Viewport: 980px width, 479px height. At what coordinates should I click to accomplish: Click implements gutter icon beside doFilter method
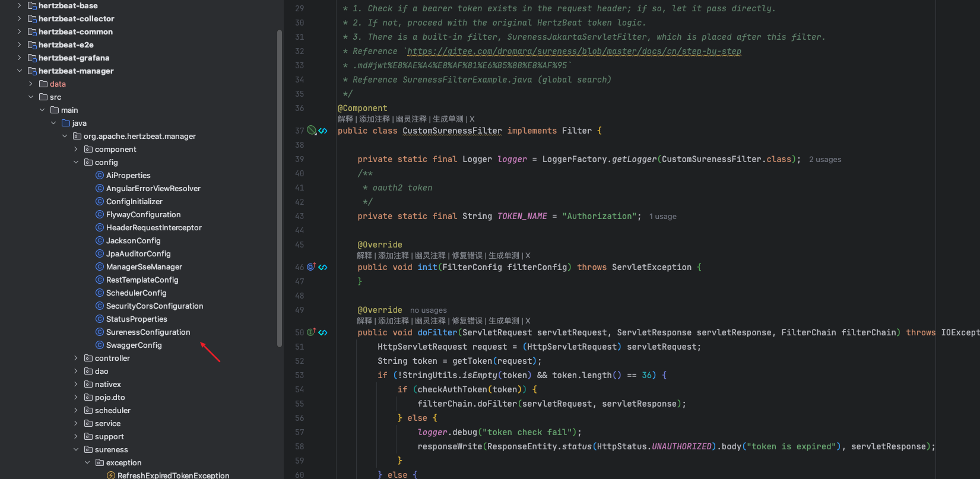(x=311, y=332)
